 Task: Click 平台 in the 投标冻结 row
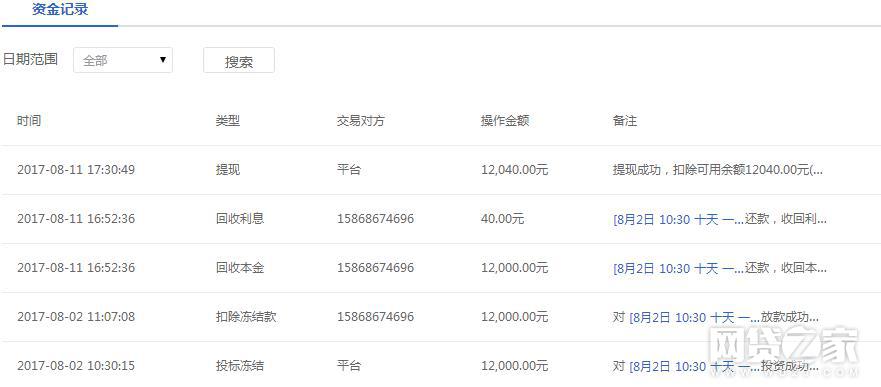pos(348,366)
